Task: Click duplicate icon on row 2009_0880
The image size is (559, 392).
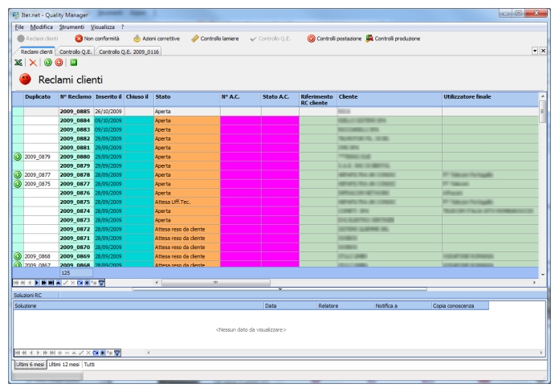Action: click(x=18, y=157)
